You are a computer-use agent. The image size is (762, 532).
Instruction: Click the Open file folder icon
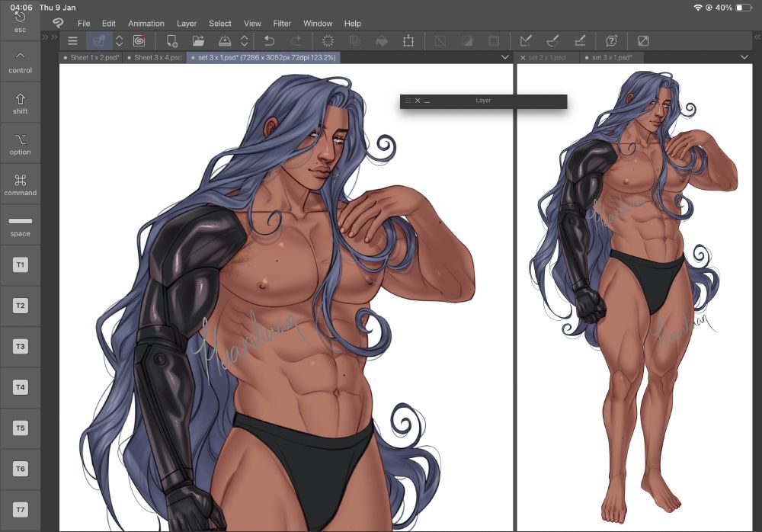198,41
